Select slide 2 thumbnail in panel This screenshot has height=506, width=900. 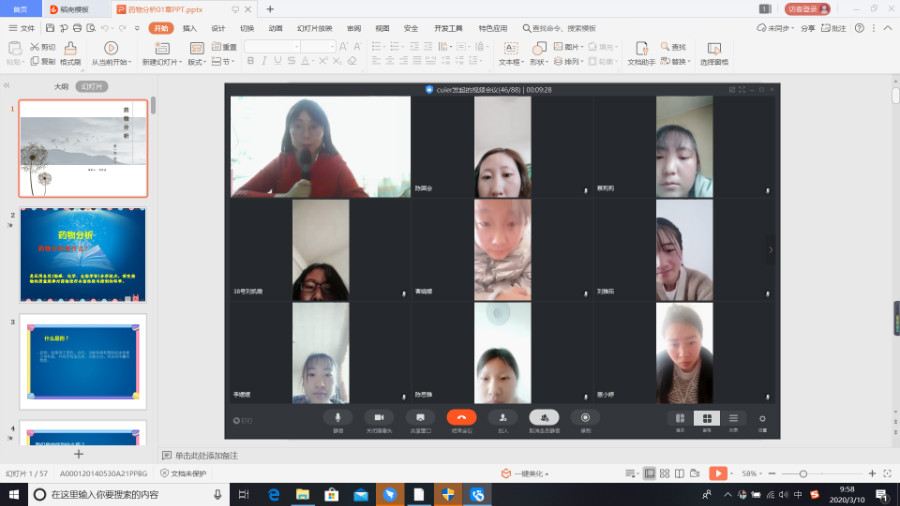[83, 255]
